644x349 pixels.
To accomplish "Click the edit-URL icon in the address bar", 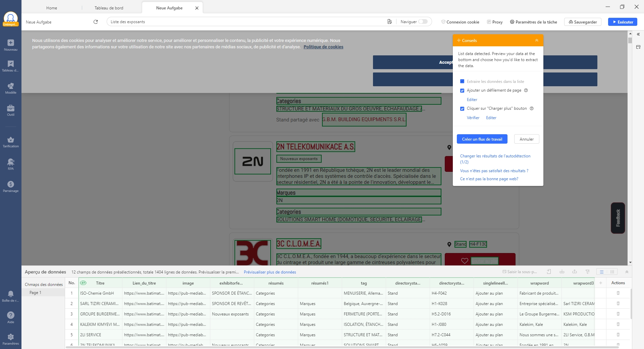I will click(x=389, y=22).
